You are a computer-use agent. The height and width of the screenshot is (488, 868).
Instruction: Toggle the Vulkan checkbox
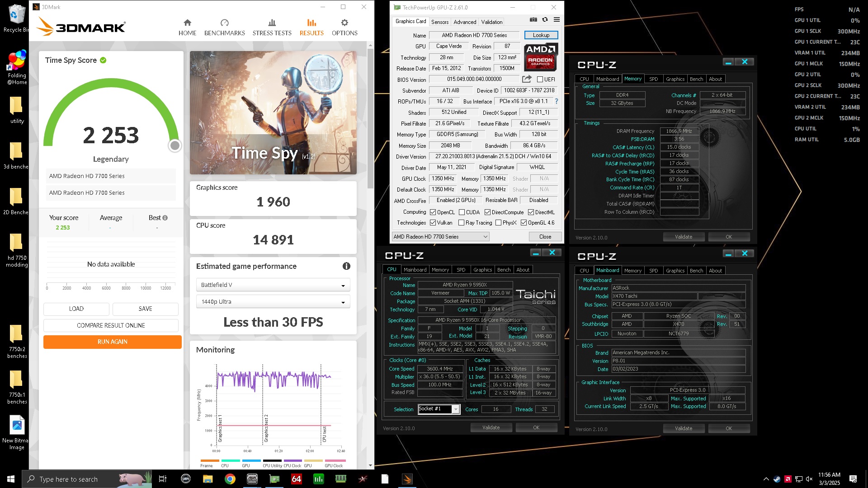coord(433,223)
